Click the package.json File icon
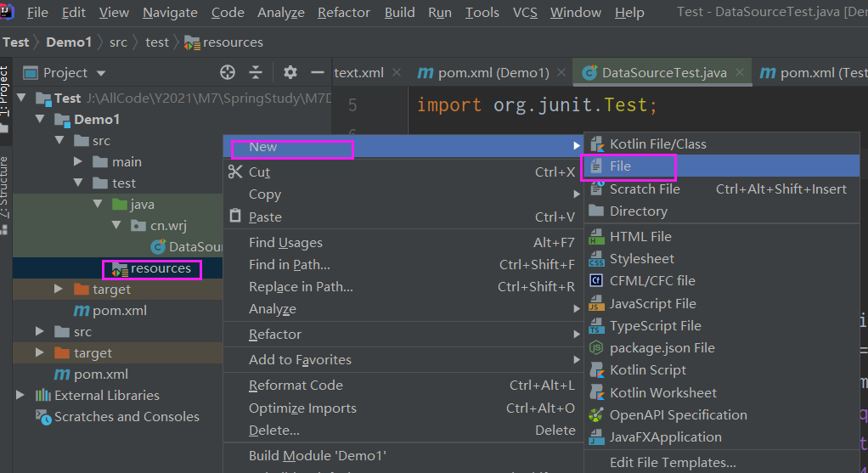 tap(596, 347)
